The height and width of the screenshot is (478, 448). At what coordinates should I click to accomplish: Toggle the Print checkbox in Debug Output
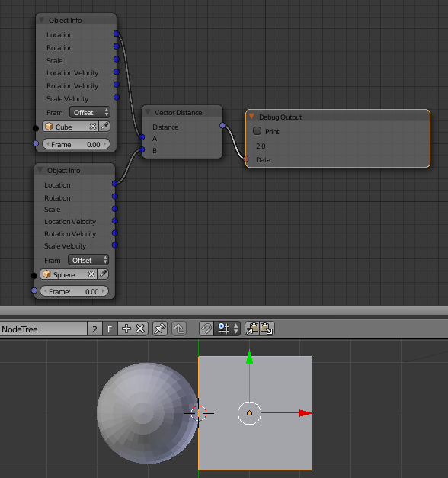click(x=258, y=131)
